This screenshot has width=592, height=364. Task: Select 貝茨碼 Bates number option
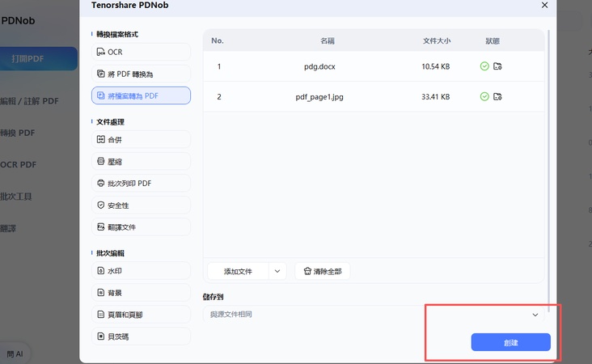tap(141, 336)
